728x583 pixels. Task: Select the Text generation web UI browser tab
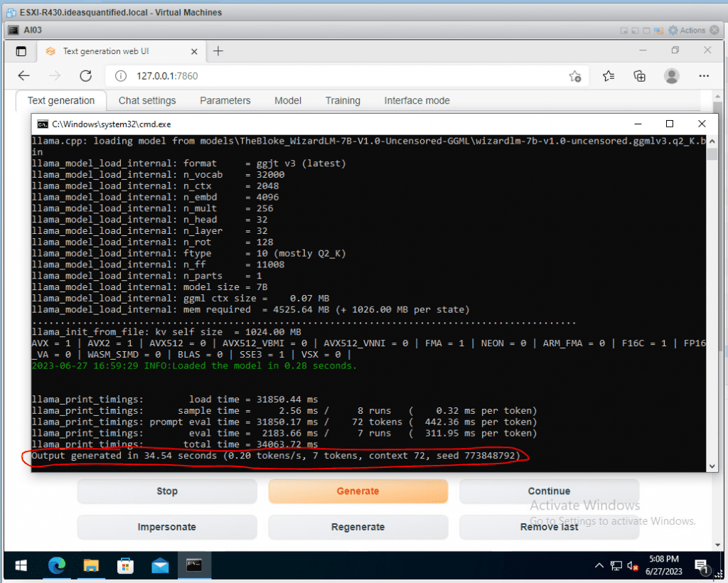click(x=119, y=51)
